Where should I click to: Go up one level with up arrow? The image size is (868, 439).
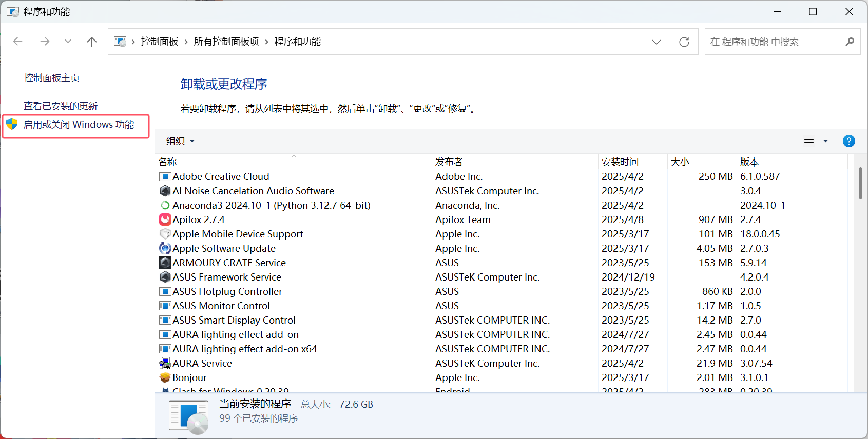point(92,42)
